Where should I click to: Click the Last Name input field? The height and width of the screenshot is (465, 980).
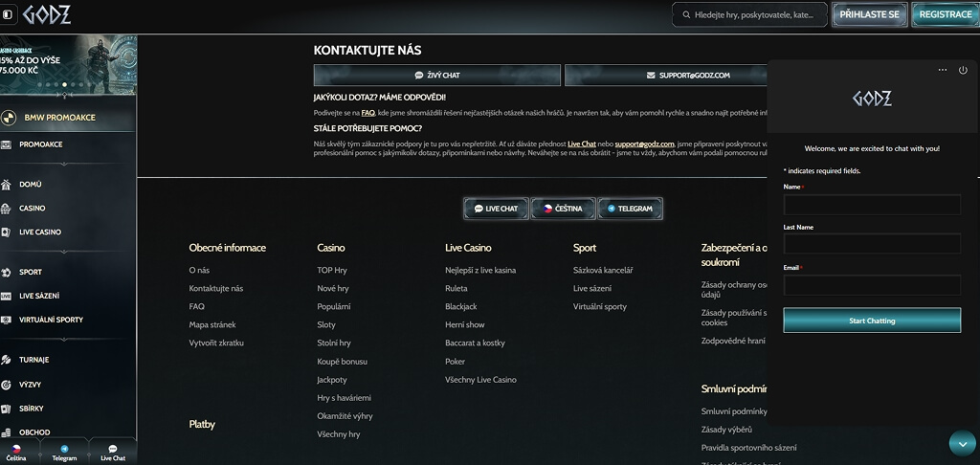point(872,244)
